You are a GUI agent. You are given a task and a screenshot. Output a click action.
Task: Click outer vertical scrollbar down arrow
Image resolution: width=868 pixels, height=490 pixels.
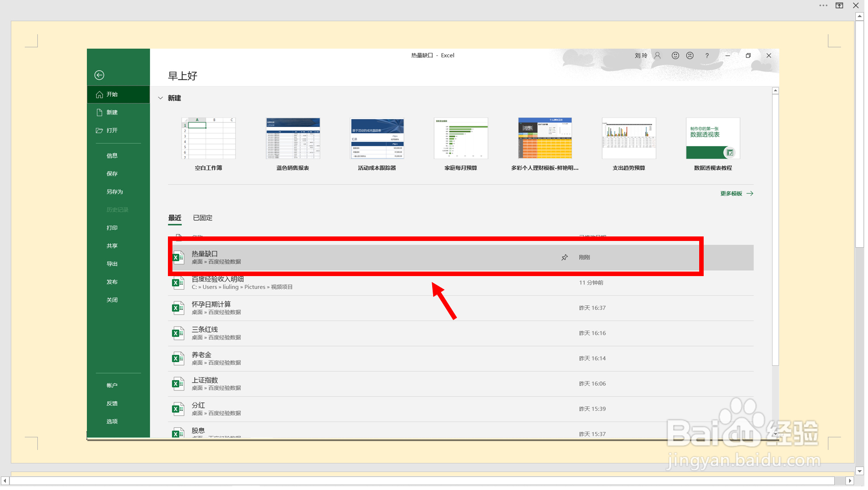click(x=859, y=471)
